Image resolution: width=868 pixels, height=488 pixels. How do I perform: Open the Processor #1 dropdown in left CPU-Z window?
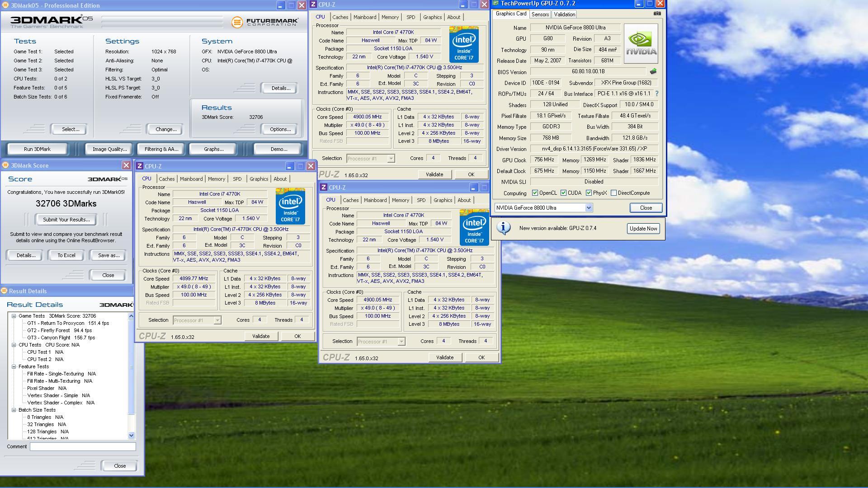coord(217,320)
